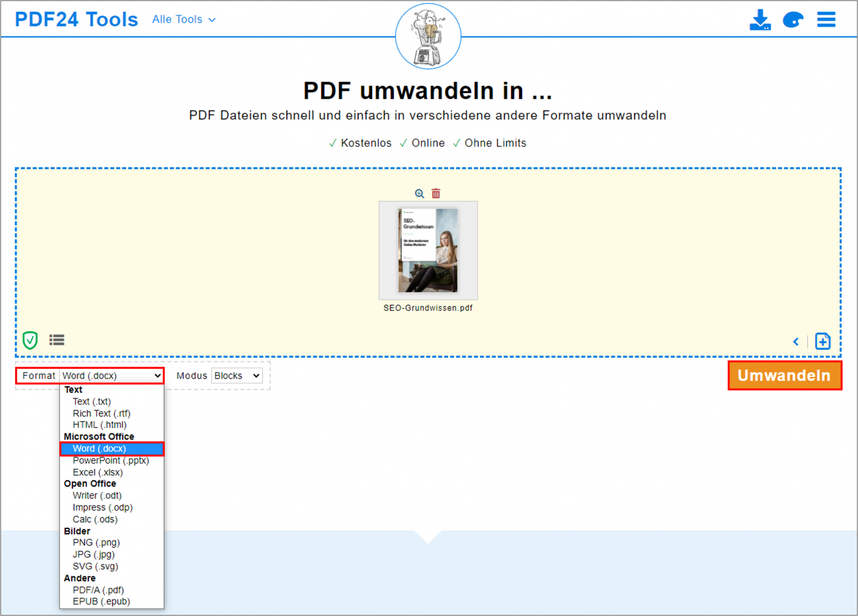Screen dimensions: 858x616
Task: Open the Modus dropdown showing Blocks
Action: [236, 375]
